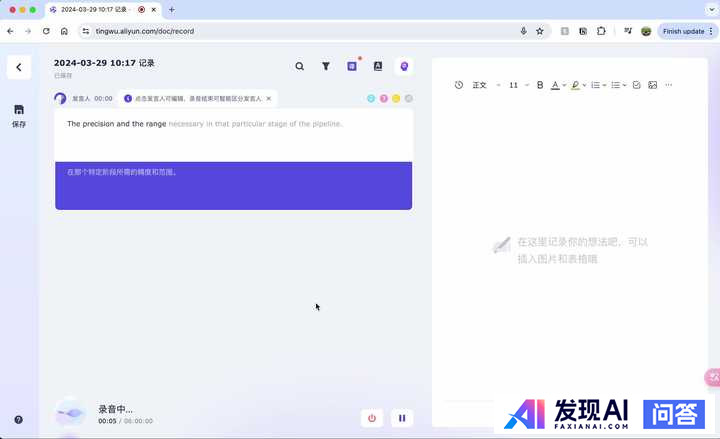This screenshot has width=720, height=439.
Task: Open the translation icon with letter A
Action: (x=378, y=66)
